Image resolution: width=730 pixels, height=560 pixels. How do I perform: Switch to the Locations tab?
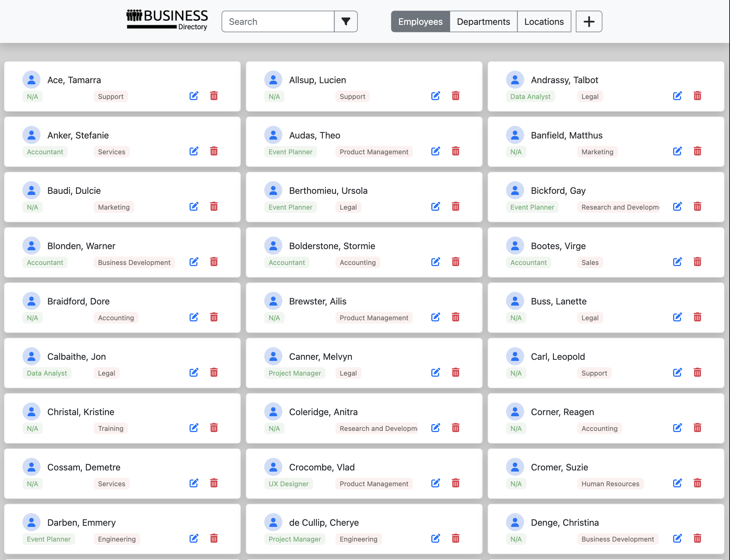[x=544, y=21]
